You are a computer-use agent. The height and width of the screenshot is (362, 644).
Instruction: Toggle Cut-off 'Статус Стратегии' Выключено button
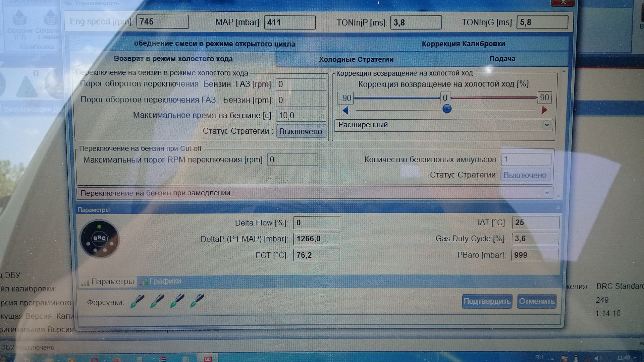pyautogui.click(x=525, y=175)
